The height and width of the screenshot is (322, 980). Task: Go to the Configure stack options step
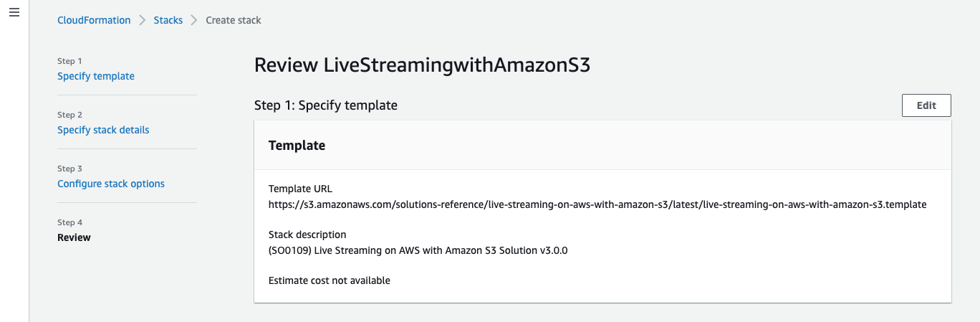(x=111, y=184)
